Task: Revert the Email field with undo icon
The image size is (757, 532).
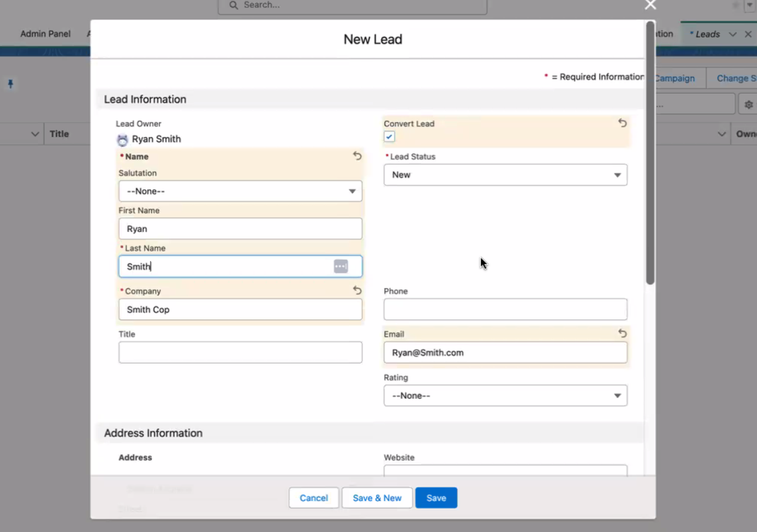Action: [622, 334]
